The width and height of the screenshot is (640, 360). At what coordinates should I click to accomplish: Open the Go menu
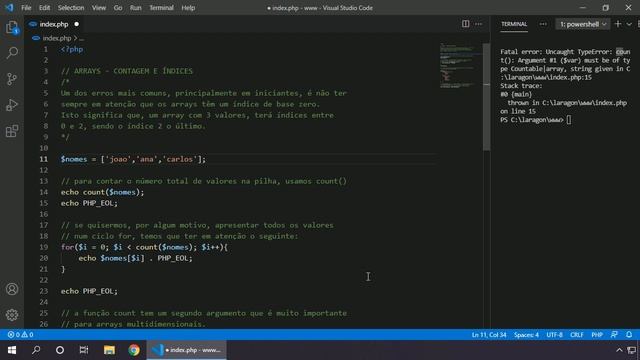(x=118, y=8)
